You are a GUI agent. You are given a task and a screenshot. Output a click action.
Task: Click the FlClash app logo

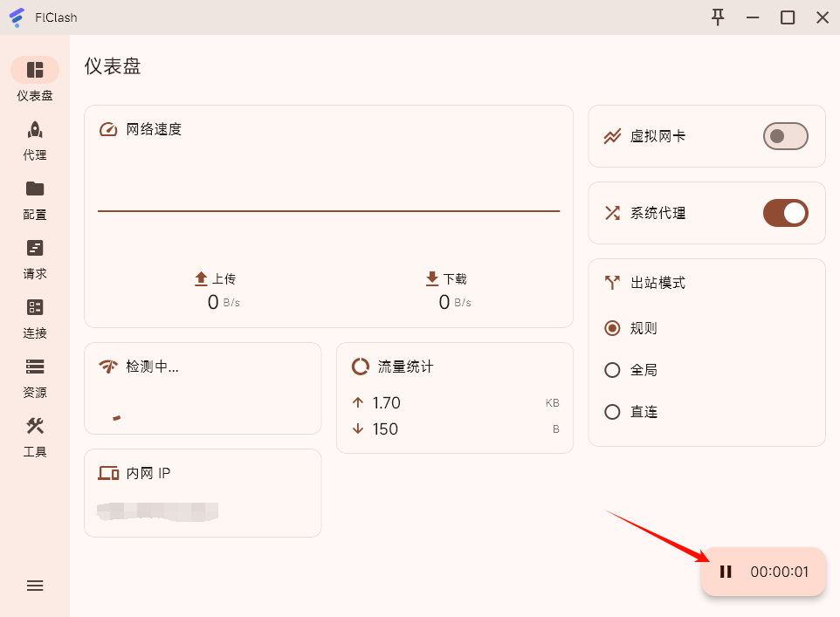17,17
